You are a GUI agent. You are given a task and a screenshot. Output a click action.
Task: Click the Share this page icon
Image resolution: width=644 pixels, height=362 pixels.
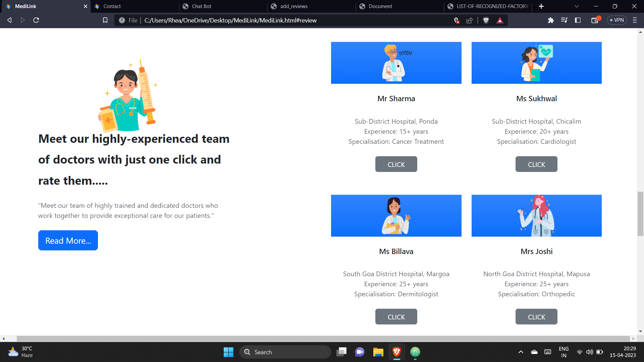pyautogui.click(x=469, y=20)
